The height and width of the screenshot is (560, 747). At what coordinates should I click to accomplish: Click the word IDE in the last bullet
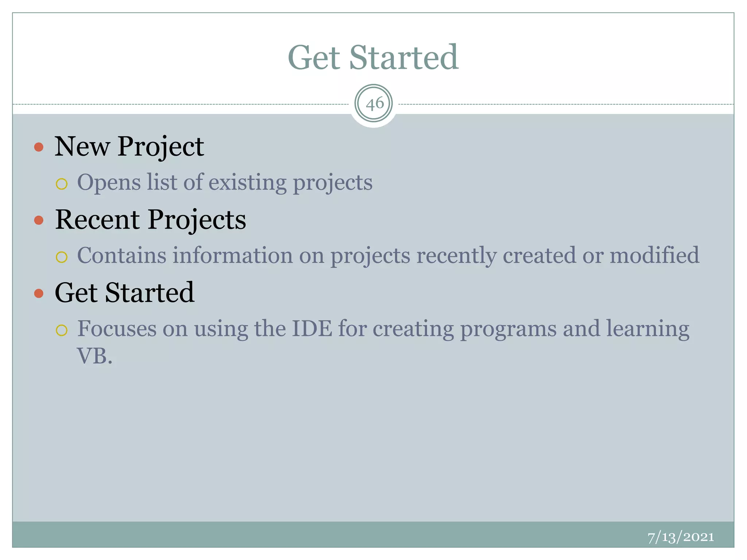click(x=312, y=328)
